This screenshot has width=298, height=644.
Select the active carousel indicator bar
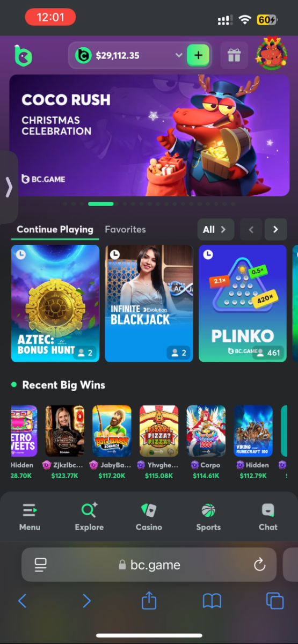[101, 204]
